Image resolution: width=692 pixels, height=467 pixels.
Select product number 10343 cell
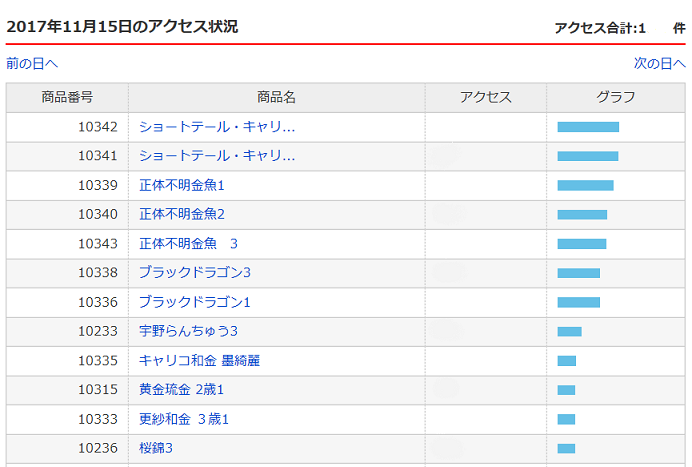tap(67, 244)
